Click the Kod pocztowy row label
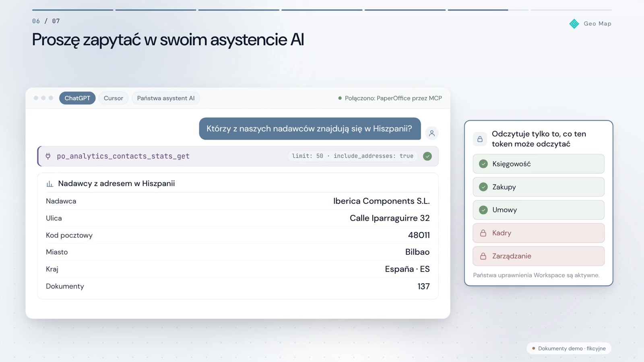644x362 pixels. click(69, 235)
